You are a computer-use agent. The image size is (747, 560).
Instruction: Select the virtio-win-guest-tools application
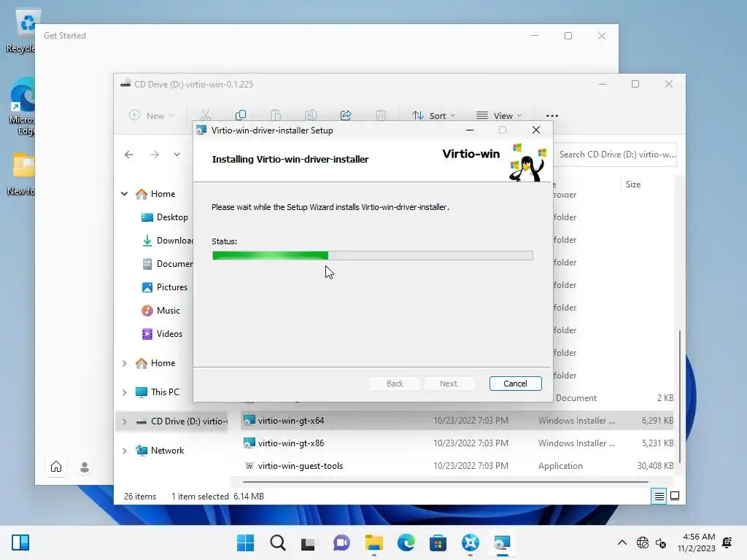click(457, 466)
